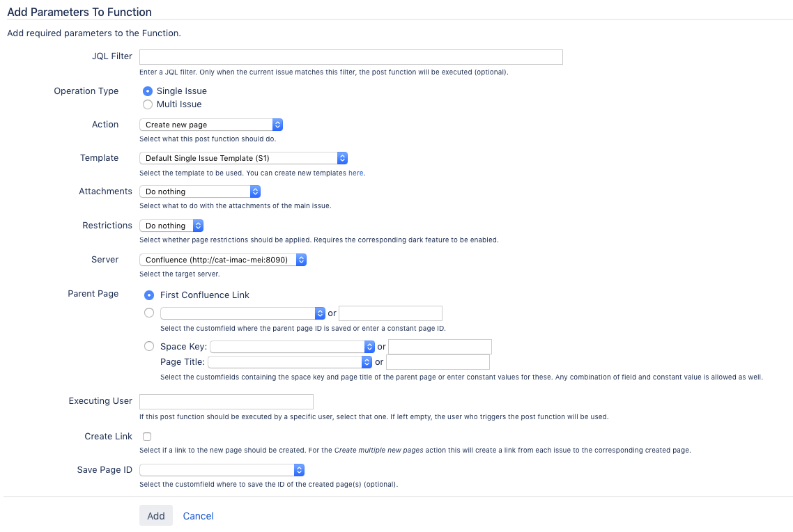The height and width of the screenshot is (532, 793).
Task: Enable the Create Link checkbox
Action: pos(147,437)
